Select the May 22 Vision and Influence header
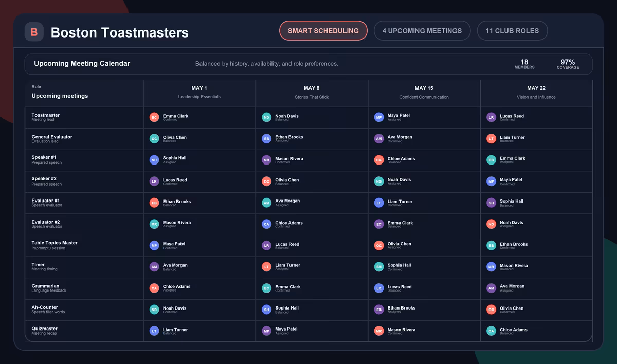This screenshot has height=364, width=617. click(536, 92)
